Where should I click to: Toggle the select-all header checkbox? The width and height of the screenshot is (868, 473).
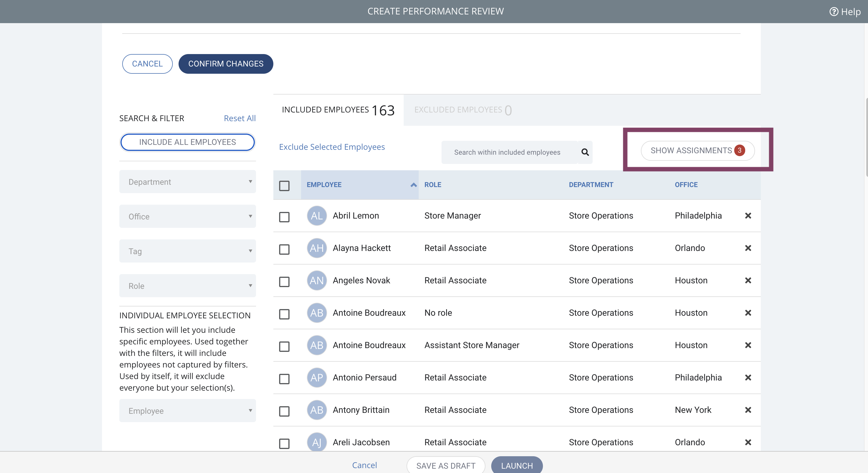click(284, 186)
